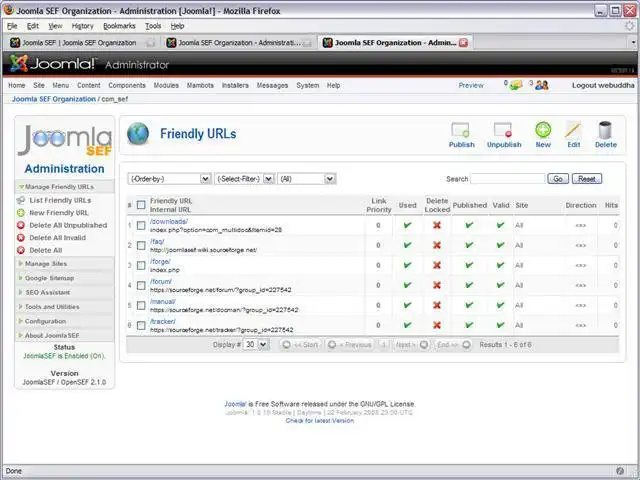Open the /downloads/ friendly URL link
Image resolution: width=640 pixels, height=480 pixels.
coord(169,221)
